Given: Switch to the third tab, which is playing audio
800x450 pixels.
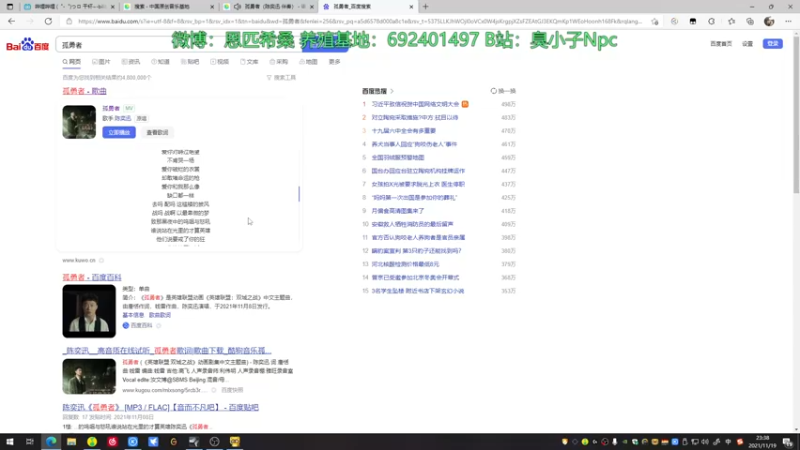Looking at the screenshot, I should [268, 7].
